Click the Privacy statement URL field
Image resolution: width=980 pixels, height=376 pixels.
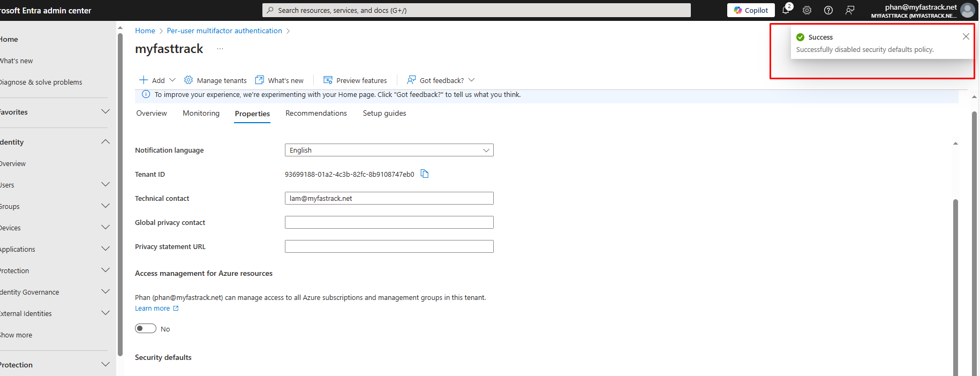(389, 246)
